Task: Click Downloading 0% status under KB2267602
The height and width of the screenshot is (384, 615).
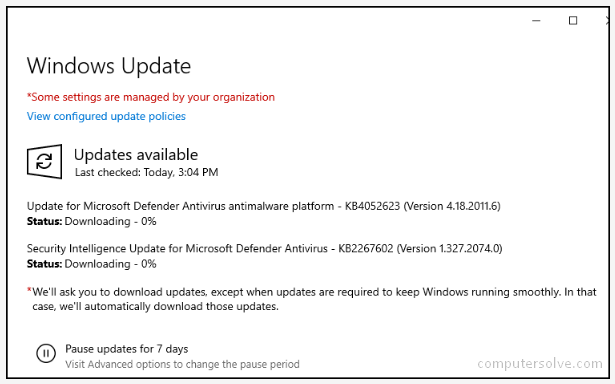Action: [x=110, y=264]
